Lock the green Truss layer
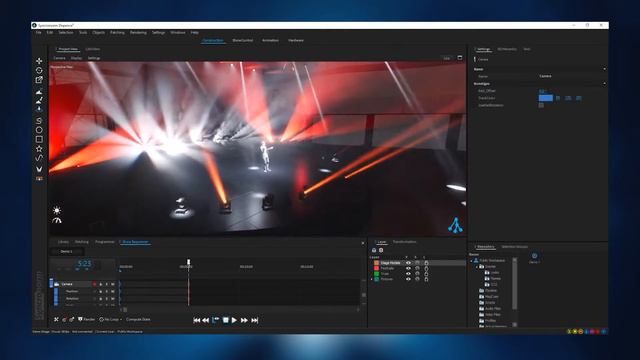640x360 pixels. [426, 274]
